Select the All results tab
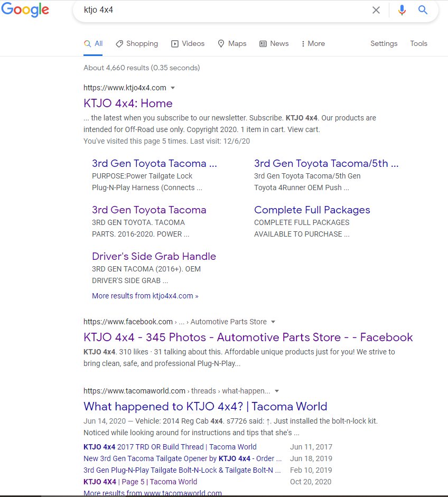The image size is (448, 497). (x=93, y=44)
